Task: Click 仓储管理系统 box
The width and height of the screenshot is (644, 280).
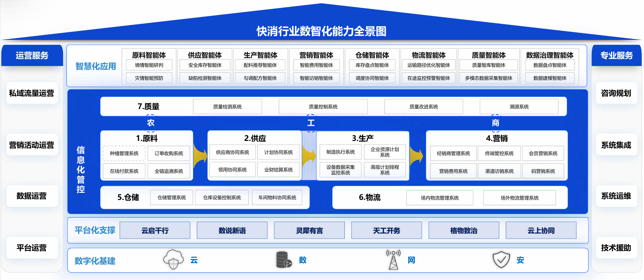Action: (x=172, y=198)
